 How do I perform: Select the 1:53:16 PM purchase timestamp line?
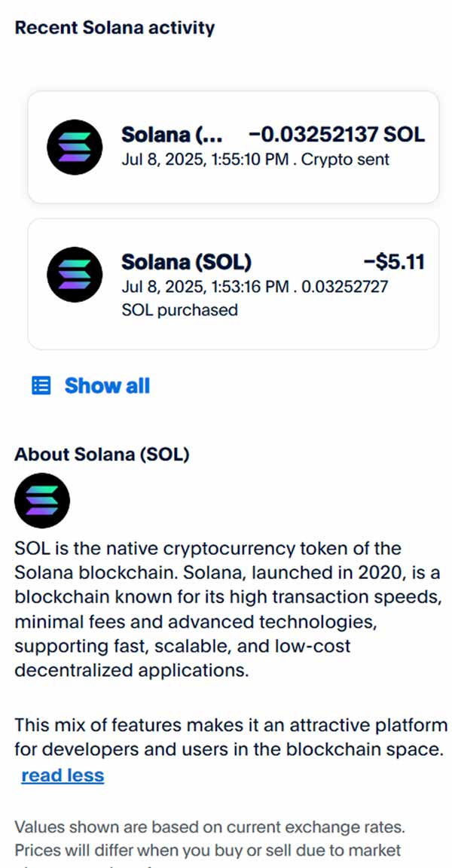pyautogui.click(x=255, y=287)
